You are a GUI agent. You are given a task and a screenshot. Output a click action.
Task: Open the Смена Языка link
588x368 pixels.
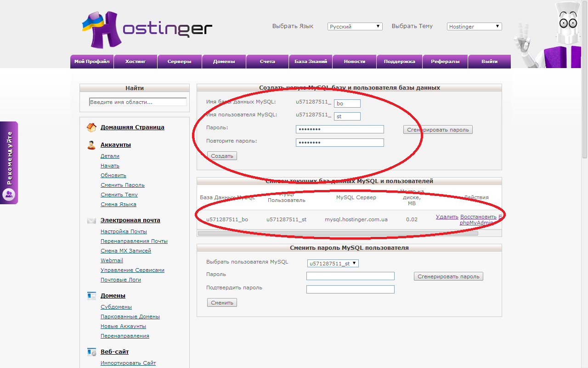[119, 204]
